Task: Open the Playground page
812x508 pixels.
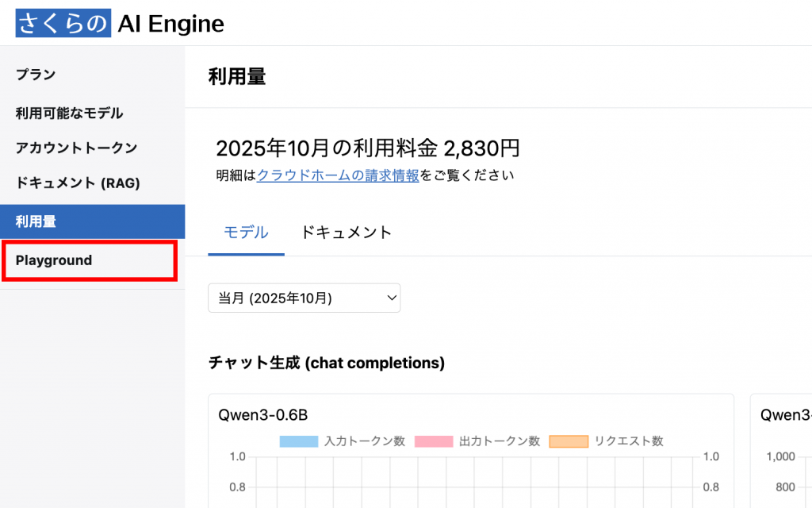Action: 54,260
